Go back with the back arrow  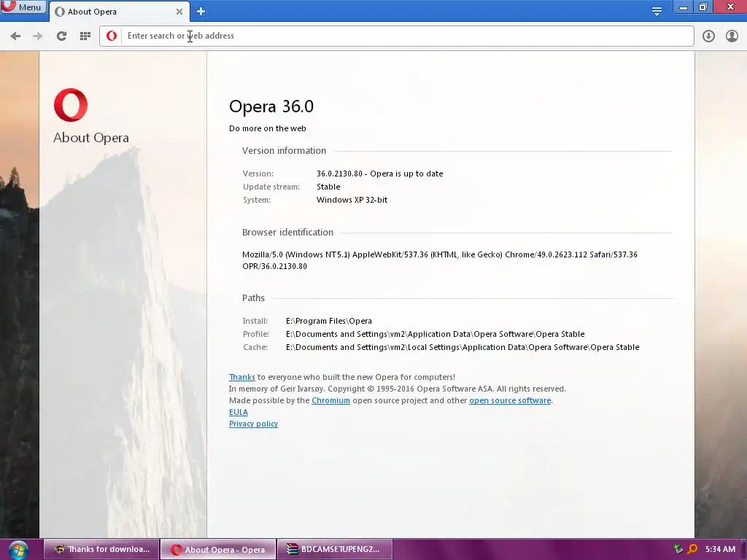(x=15, y=36)
